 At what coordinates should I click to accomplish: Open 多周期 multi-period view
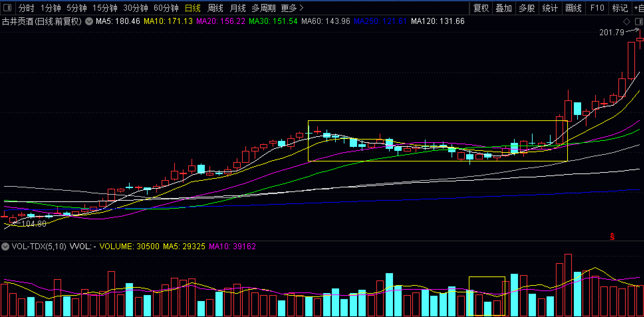pyautogui.click(x=264, y=8)
